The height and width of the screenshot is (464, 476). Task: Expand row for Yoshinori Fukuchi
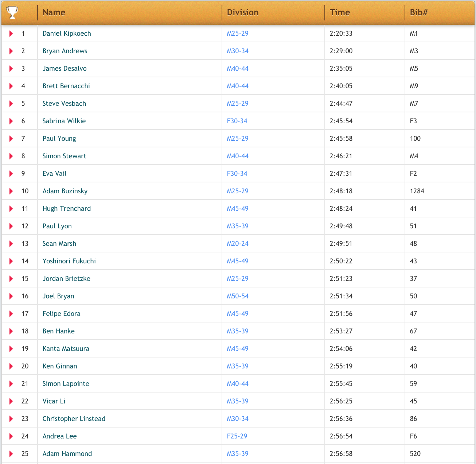[x=11, y=261]
